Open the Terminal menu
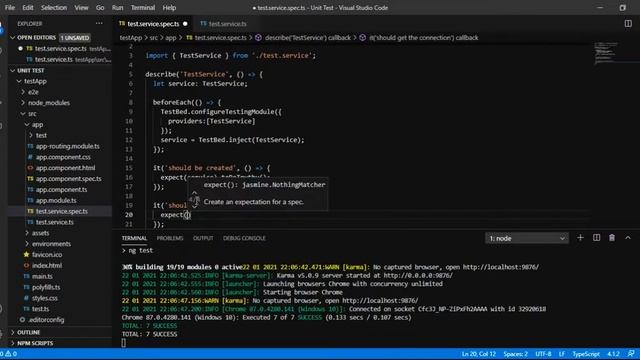The width and height of the screenshot is (640, 360). [x=143, y=7]
